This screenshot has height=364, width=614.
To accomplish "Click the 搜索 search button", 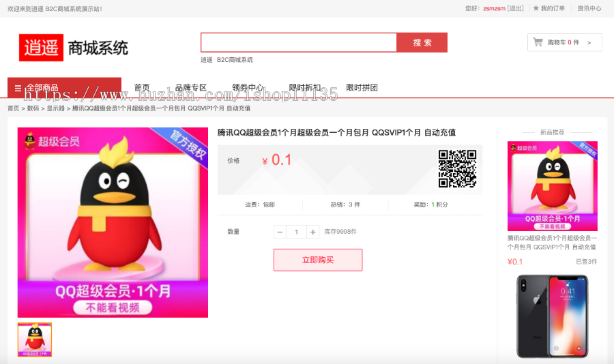I will click(x=422, y=42).
